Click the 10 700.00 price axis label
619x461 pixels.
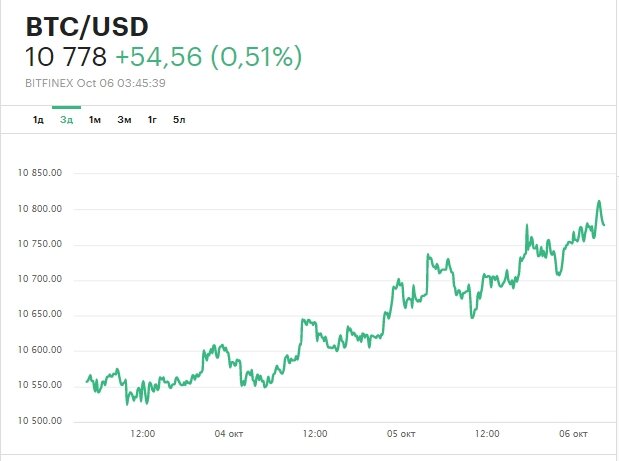pyautogui.click(x=41, y=279)
